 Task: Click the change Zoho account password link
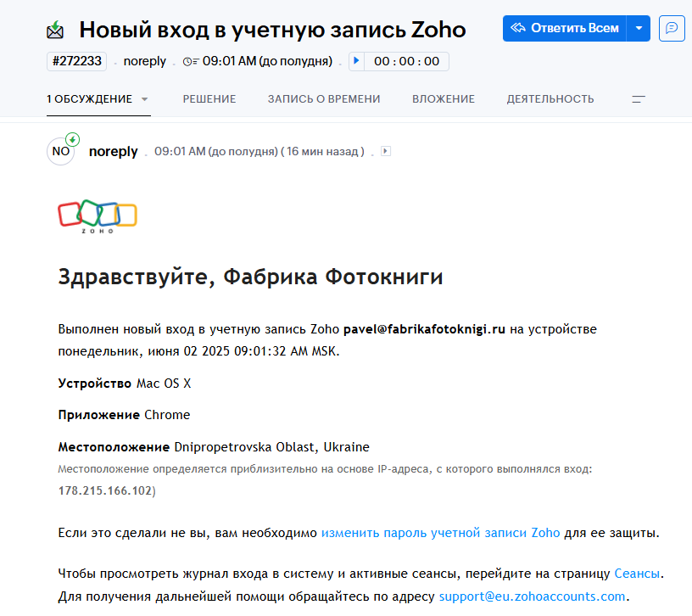coord(440,533)
